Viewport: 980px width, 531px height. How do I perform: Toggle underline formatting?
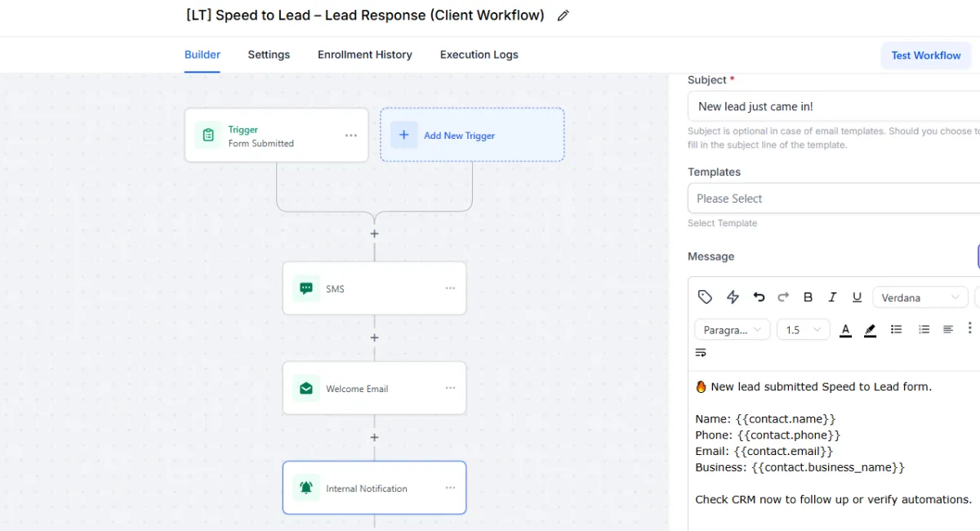[857, 297]
